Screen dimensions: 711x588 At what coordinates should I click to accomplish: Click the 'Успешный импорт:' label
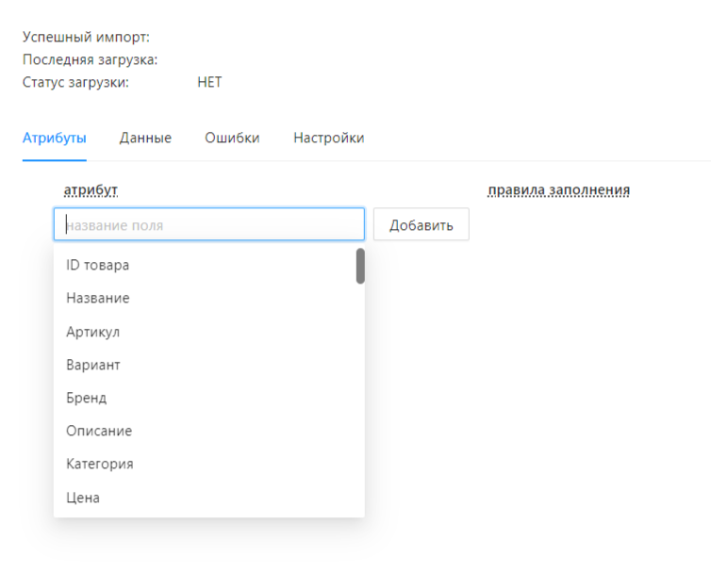[86, 38]
